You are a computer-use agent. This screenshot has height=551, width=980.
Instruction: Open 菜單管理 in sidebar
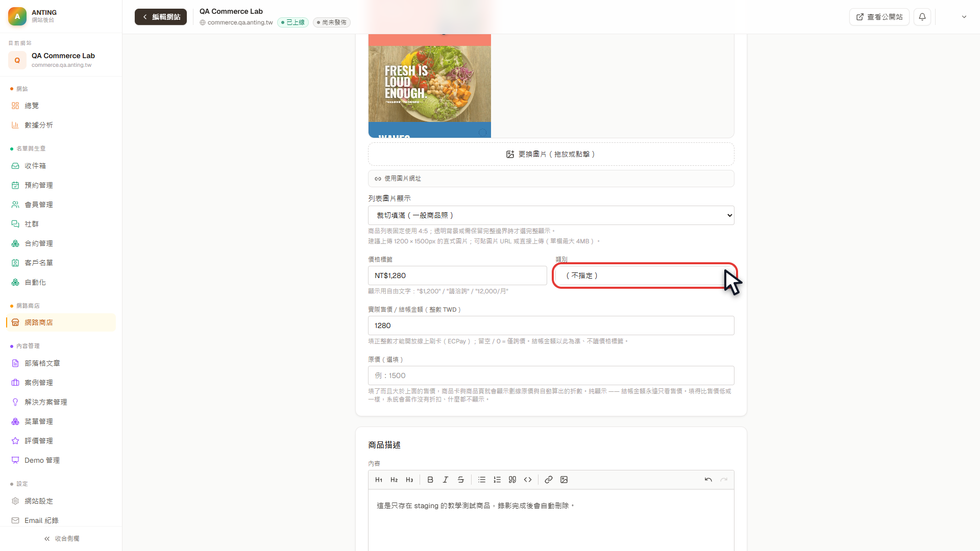pos(61,421)
